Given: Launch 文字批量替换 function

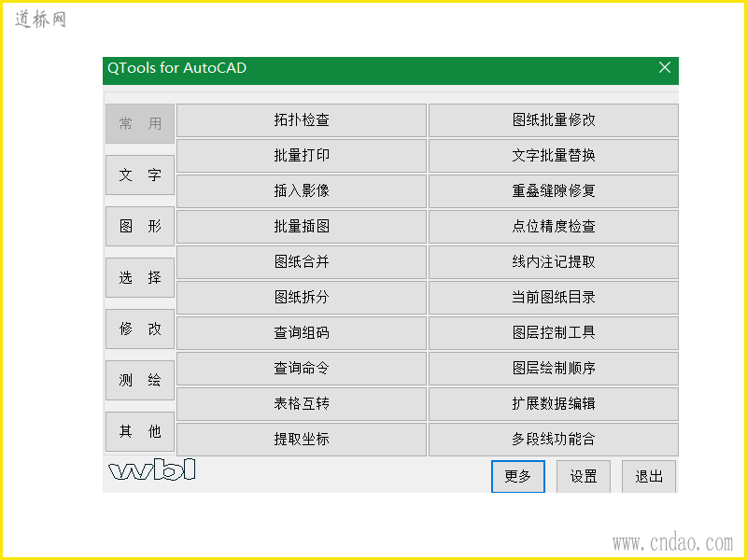Looking at the screenshot, I should (554, 156).
